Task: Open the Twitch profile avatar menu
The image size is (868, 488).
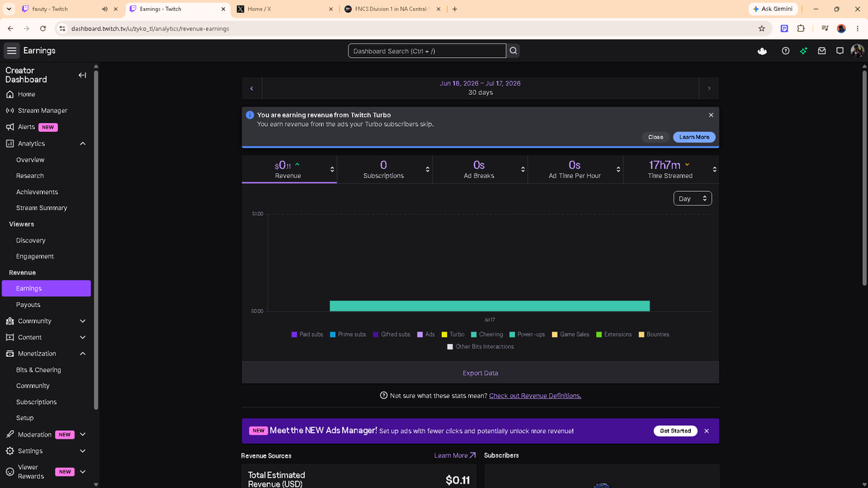Action: (x=857, y=51)
